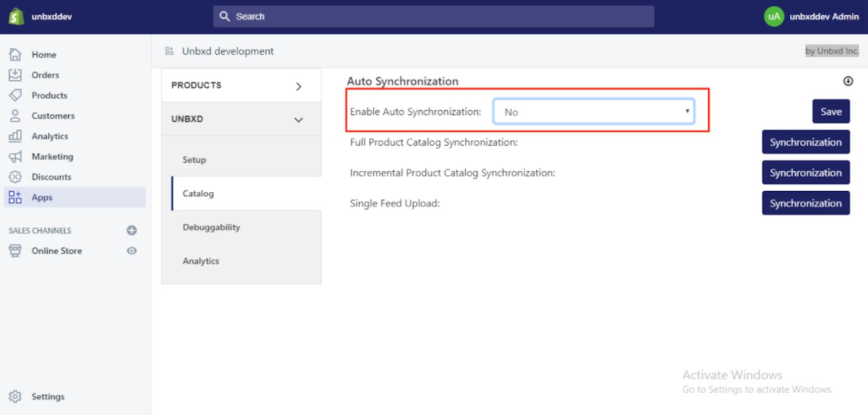Click Synchronization for Incremental Product Catalog

click(806, 173)
